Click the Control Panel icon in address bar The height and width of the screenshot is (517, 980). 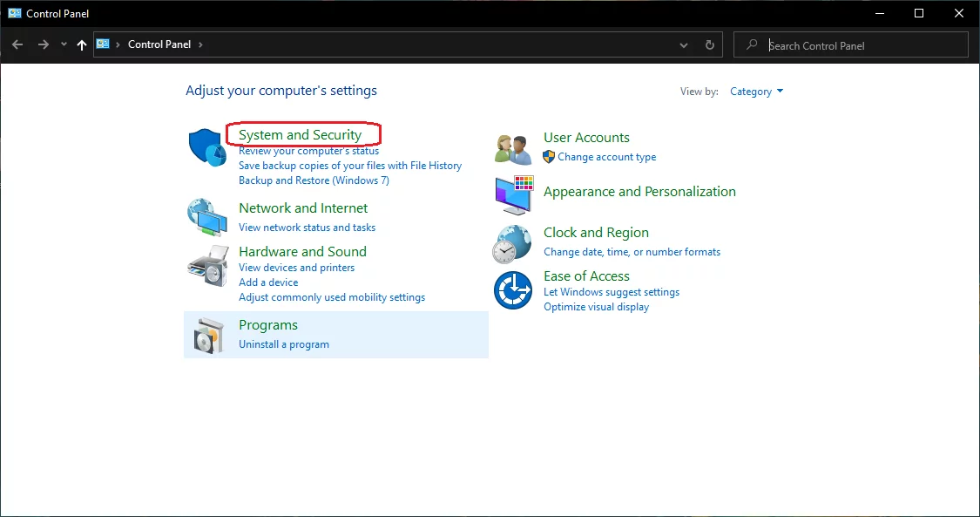(103, 44)
